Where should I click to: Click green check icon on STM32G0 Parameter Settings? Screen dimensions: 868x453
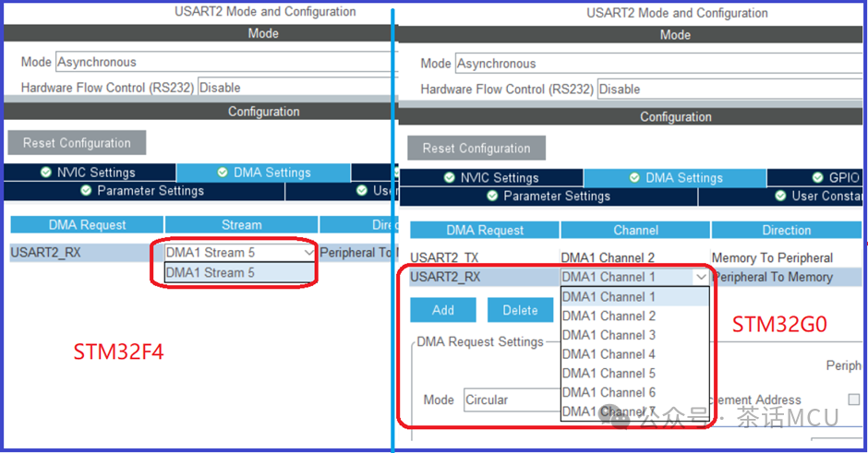click(x=492, y=197)
